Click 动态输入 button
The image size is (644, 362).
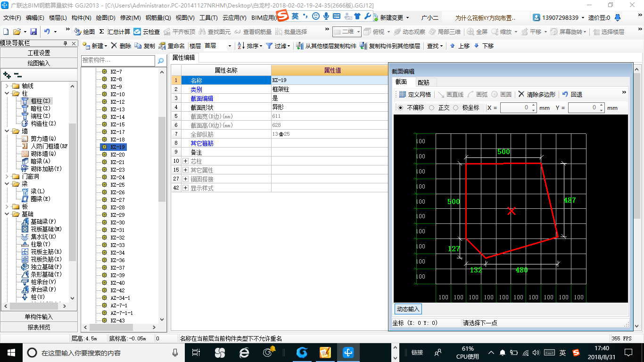pyautogui.click(x=408, y=309)
